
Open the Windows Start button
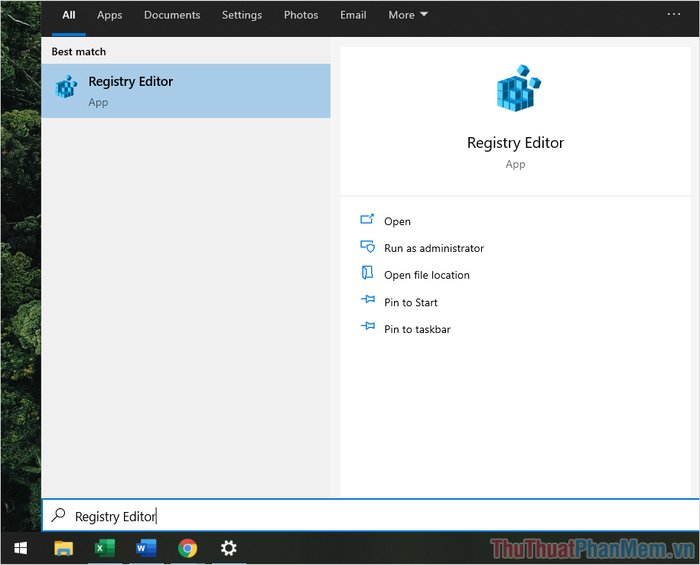point(21,548)
